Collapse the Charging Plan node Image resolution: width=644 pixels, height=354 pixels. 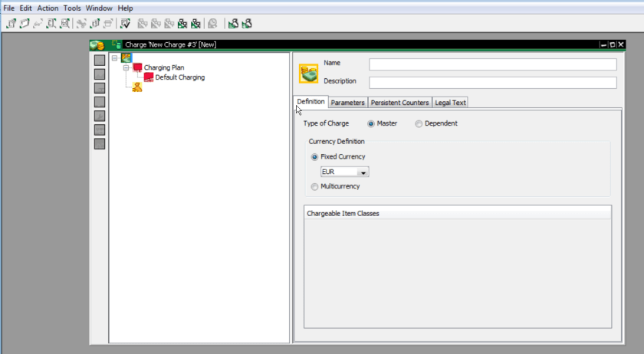tap(126, 67)
